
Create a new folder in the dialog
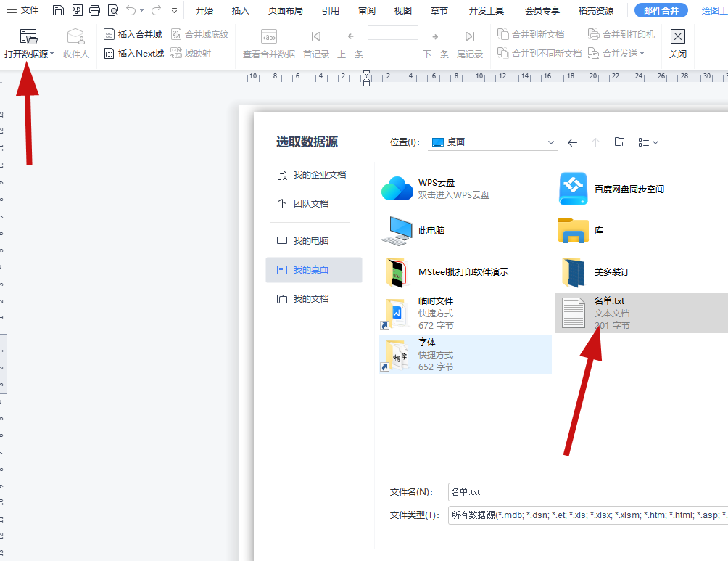click(619, 142)
